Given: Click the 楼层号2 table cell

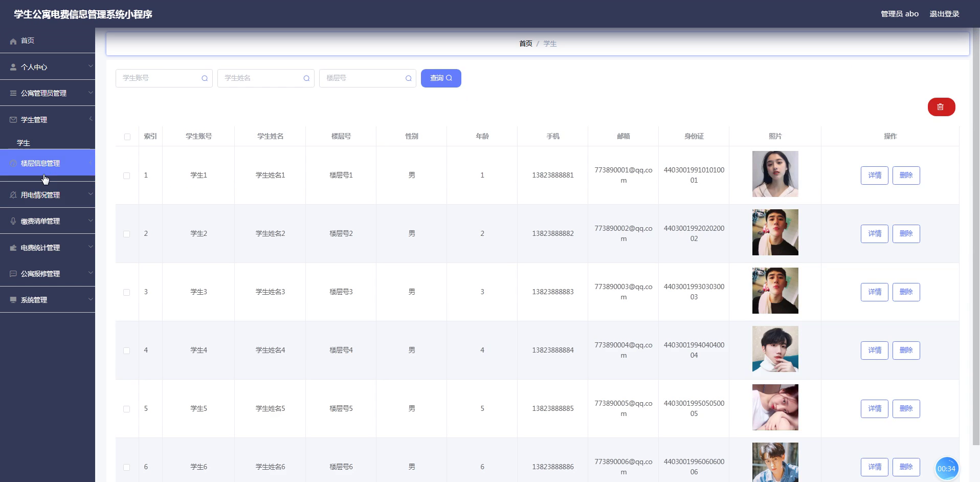Looking at the screenshot, I should 341,233.
